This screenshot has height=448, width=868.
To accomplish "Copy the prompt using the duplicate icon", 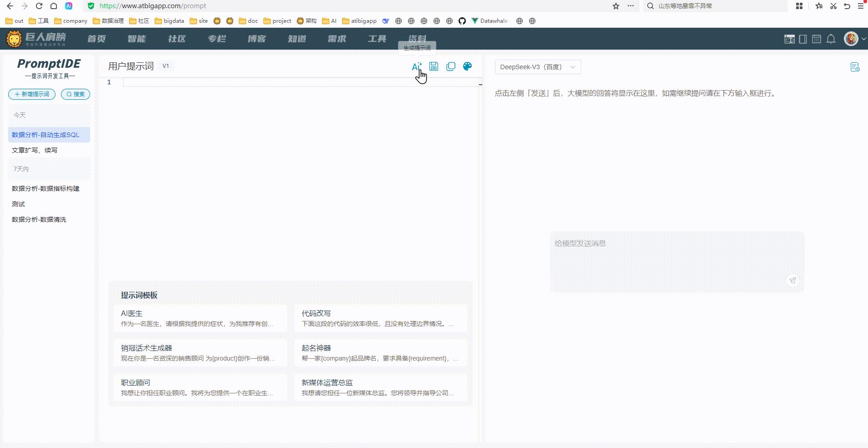I will (450, 66).
